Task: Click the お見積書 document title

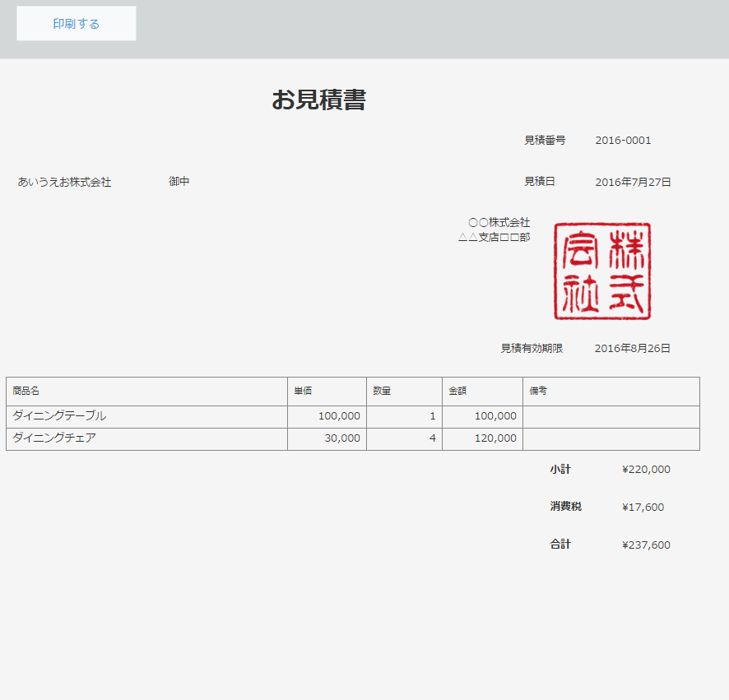Action: (318, 100)
